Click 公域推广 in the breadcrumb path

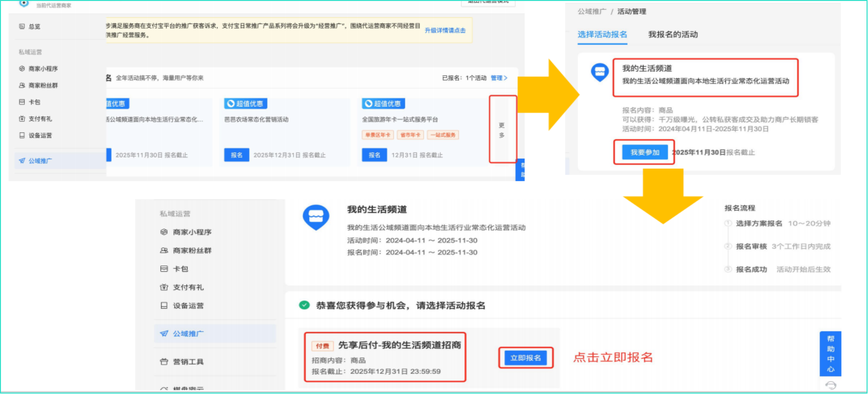tap(592, 12)
